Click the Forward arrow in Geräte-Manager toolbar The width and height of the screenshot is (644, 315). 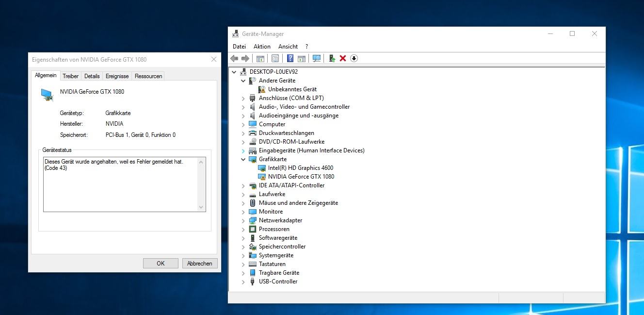click(245, 58)
